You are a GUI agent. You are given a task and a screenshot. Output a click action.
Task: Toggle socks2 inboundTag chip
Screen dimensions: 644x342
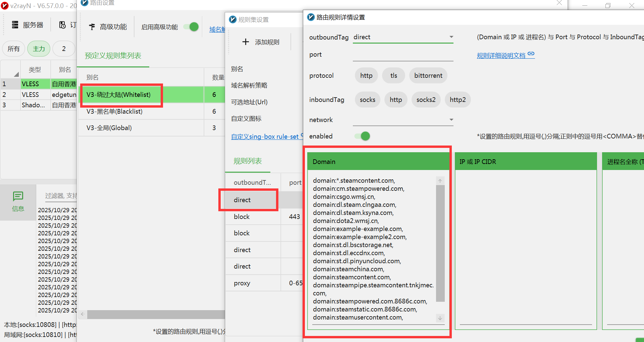426,100
